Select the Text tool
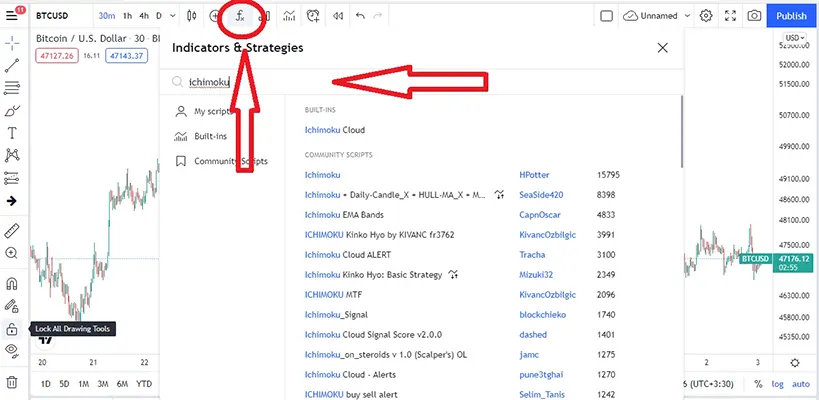This screenshot has height=400, width=819. coord(11,133)
